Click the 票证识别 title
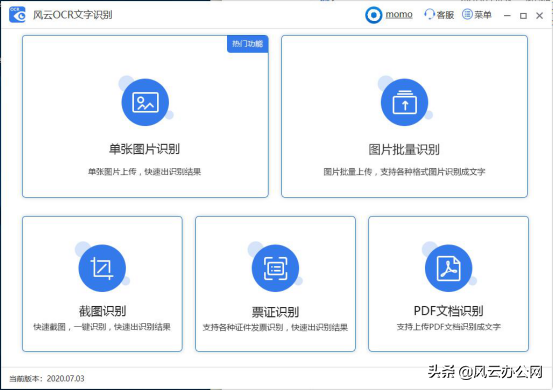This screenshot has height=390, width=554. coord(275,312)
